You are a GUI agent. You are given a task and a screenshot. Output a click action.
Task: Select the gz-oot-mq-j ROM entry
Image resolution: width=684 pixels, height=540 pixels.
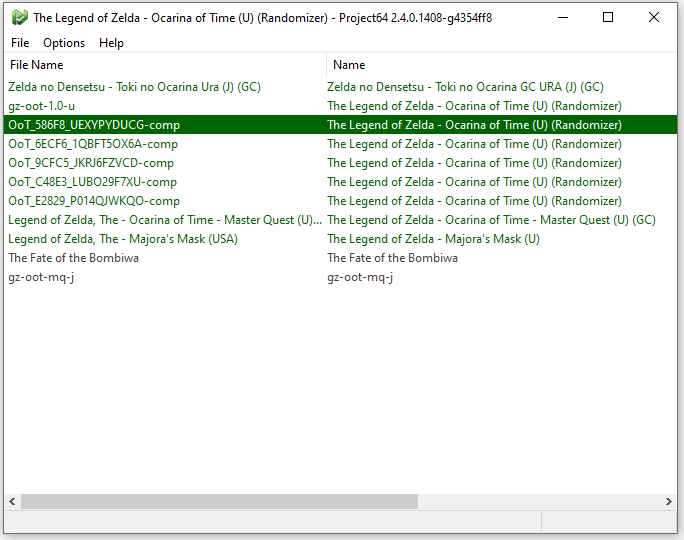tap(41, 277)
